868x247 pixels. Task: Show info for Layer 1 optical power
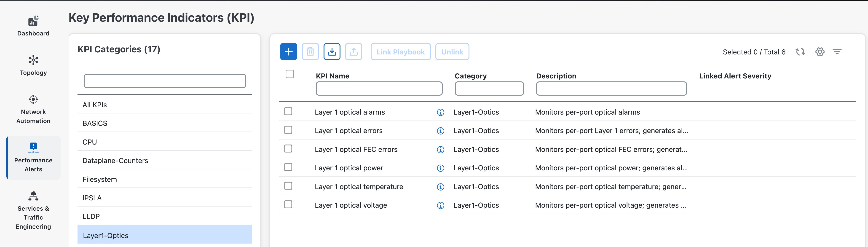(x=440, y=168)
